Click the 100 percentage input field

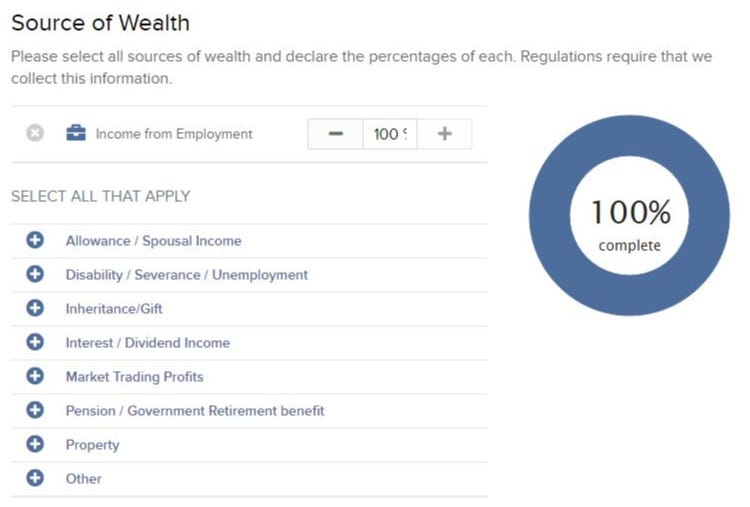click(x=390, y=134)
